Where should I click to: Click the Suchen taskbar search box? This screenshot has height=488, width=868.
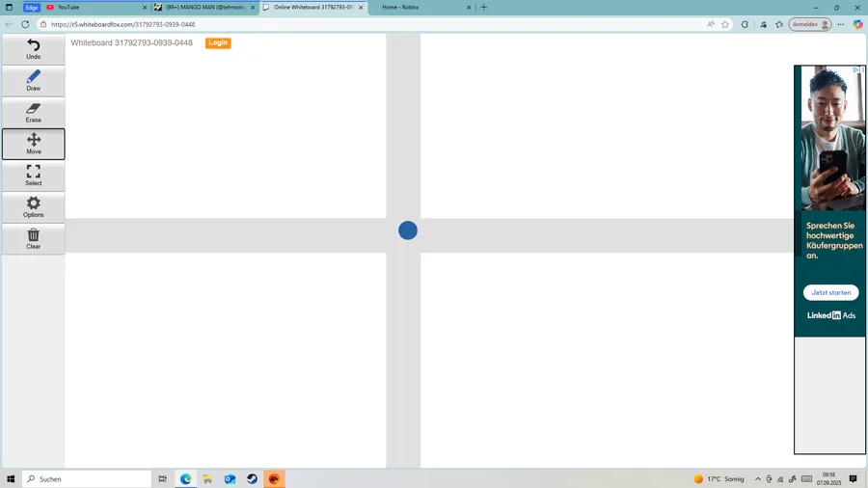pyautogui.click(x=87, y=478)
